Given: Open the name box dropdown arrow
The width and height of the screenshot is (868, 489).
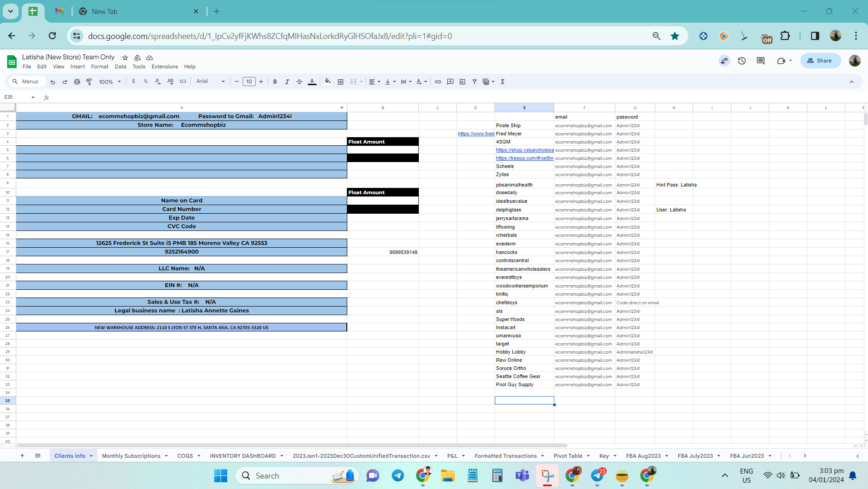Looking at the screenshot, I should point(33,97).
